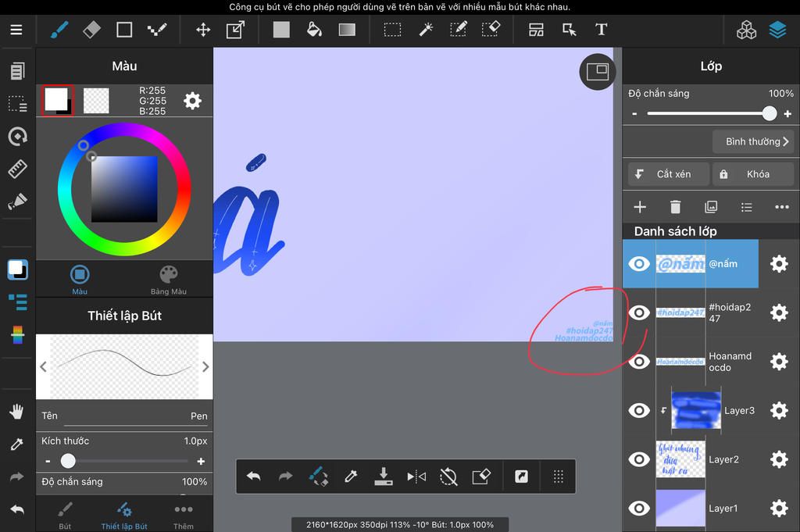Screen dimensions: 800x532
Task: Select the rectangle shape tool
Action: (124, 30)
